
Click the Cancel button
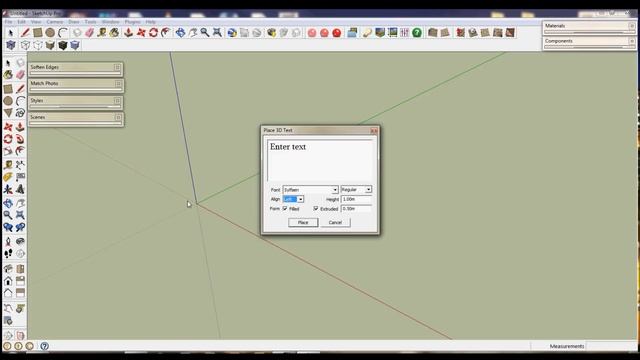[x=335, y=222]
